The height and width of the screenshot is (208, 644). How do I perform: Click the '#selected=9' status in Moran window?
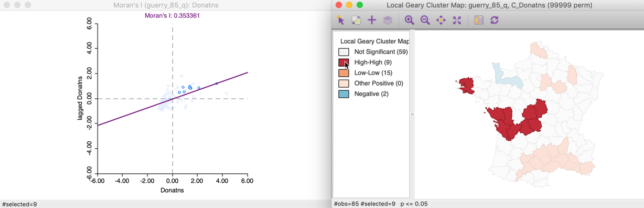19,204
